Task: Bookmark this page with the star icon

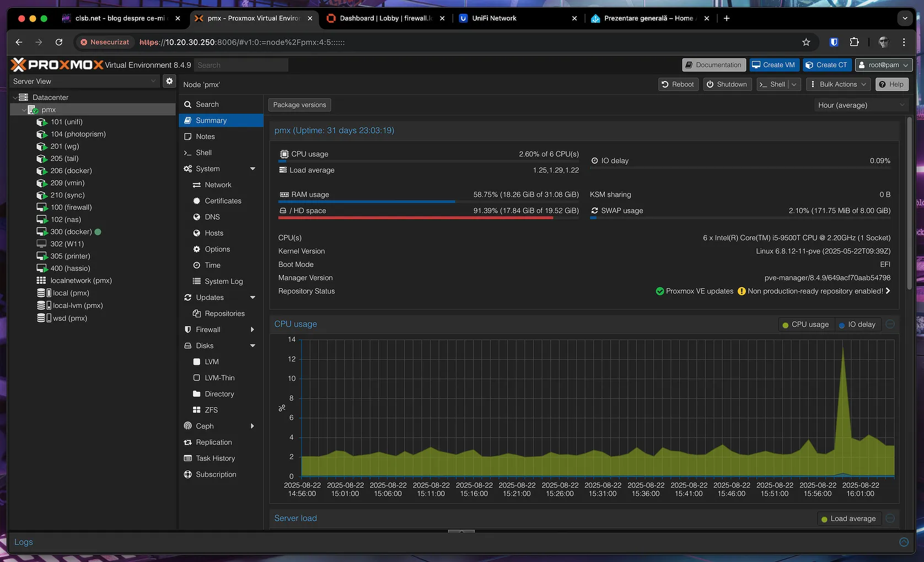Action: pos(806,42)
